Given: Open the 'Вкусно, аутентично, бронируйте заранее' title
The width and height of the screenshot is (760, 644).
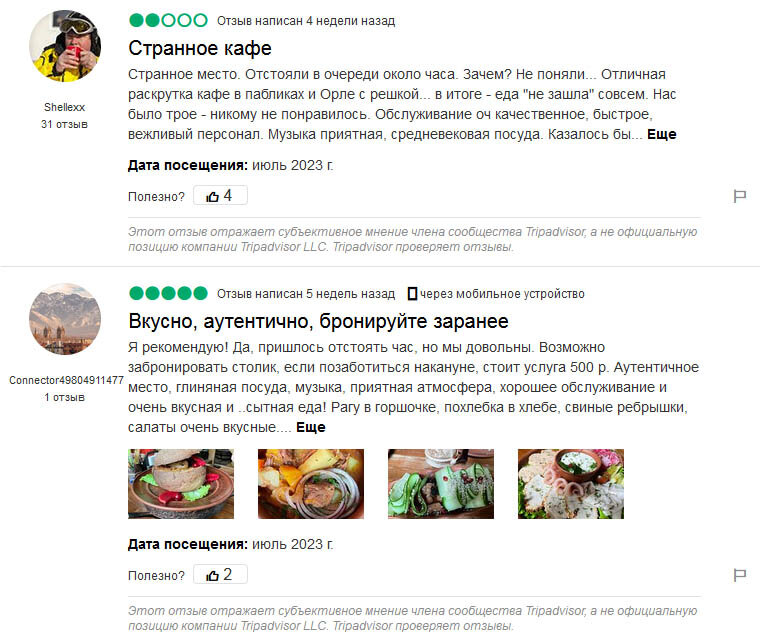Looking at the screenshot, I should (318, 321).
